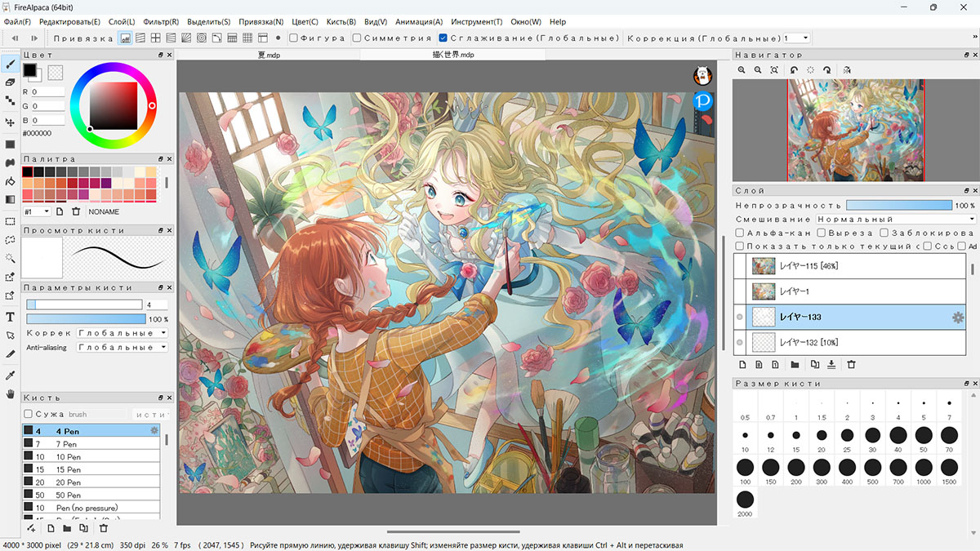The width and height of the screenshot is (980, 551).
Task: Choose the Eyedropper tool
Action: coord(11,375)
